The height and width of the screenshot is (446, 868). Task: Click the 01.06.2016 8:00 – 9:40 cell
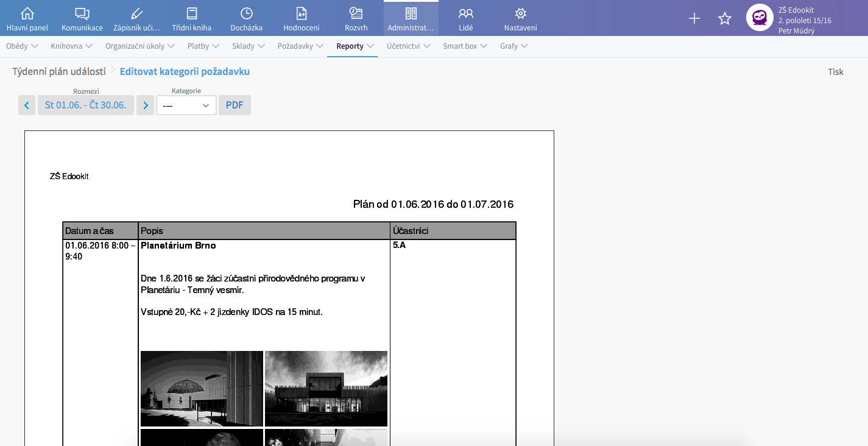[101, 251]
